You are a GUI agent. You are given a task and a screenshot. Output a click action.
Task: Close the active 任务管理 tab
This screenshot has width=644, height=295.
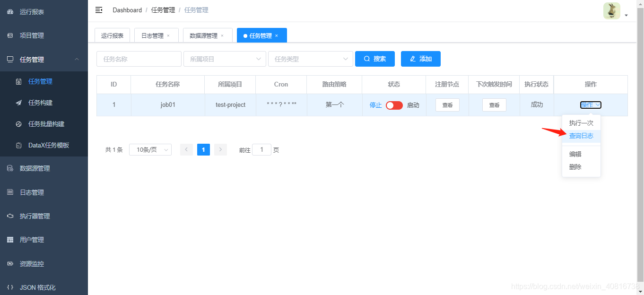point(277,36)
